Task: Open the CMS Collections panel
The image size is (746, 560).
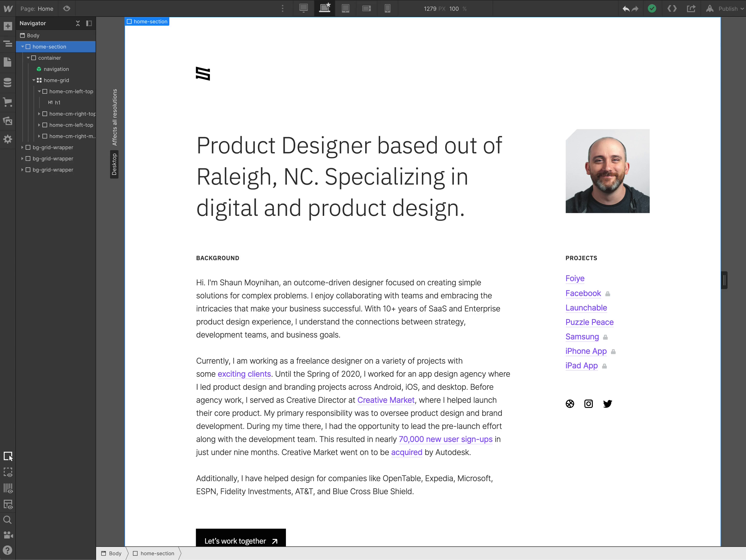Action: click(8, 82)
